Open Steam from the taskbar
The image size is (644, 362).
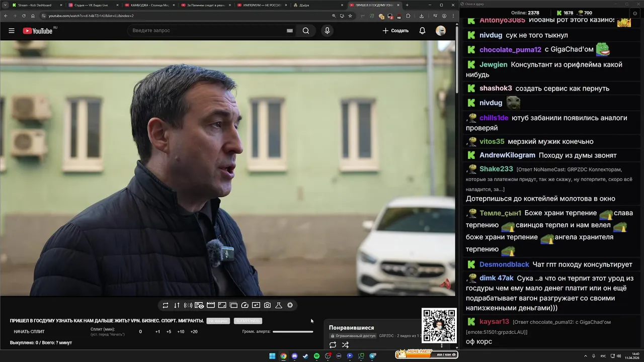click(x=305, y=356)
